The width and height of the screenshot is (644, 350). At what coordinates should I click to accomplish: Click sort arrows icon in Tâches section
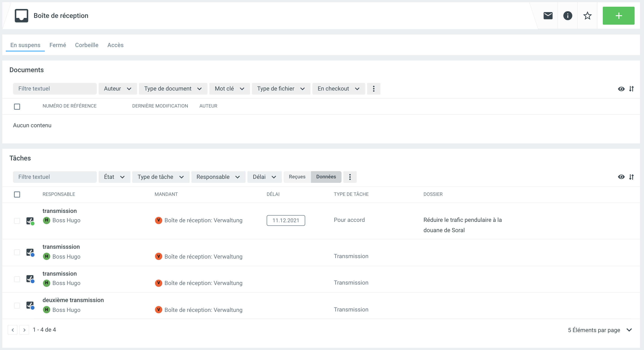(631, 177)
